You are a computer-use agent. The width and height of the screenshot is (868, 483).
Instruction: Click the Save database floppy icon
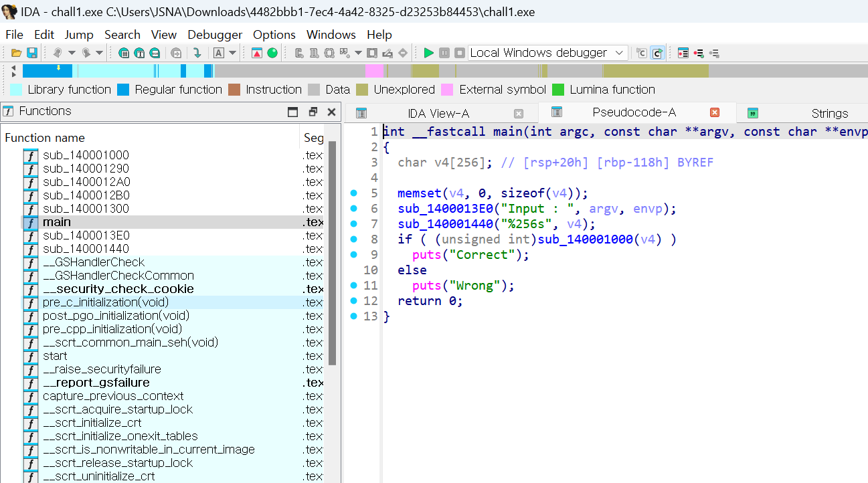pyautogui.click(x=31, y=53)
